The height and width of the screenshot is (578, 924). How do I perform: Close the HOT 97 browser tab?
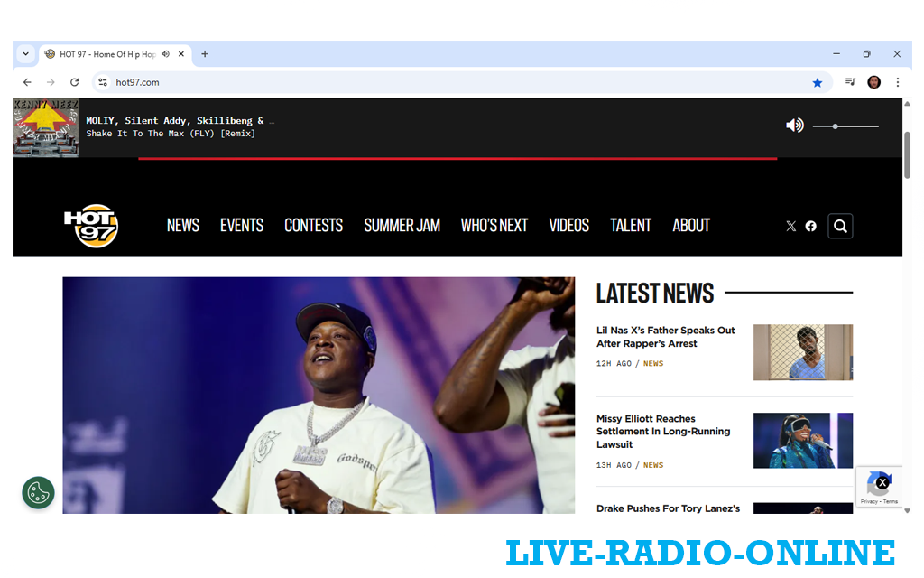(180, 53)
